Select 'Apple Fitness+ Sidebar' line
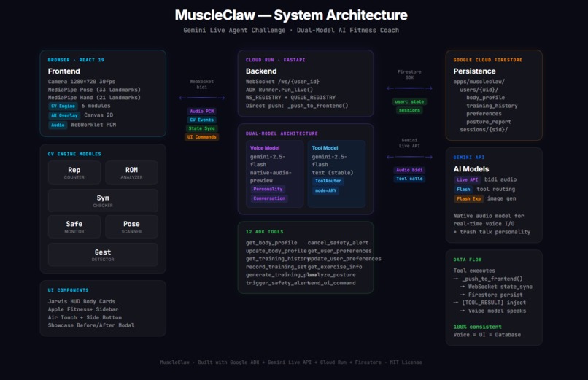The image size is (588, 380). (83, 309)
